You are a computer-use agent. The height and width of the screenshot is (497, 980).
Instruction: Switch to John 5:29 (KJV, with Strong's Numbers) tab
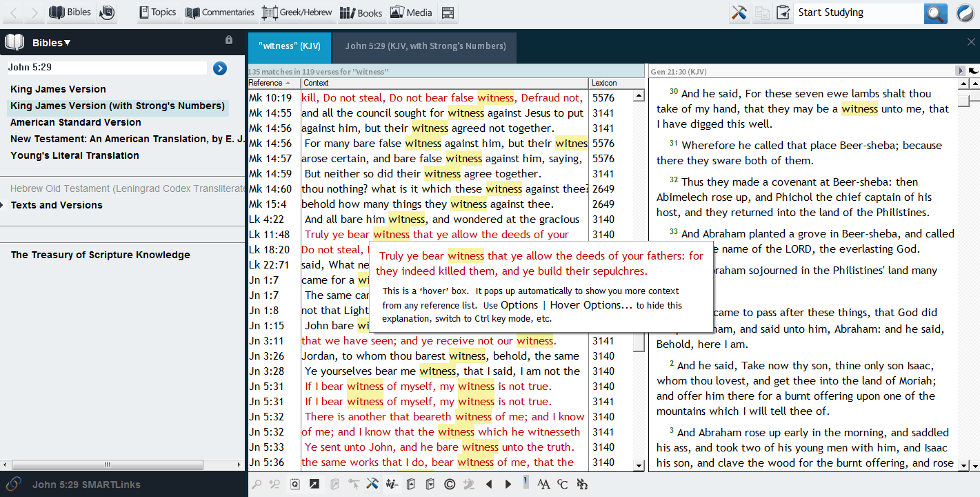[x=426, y=46]
